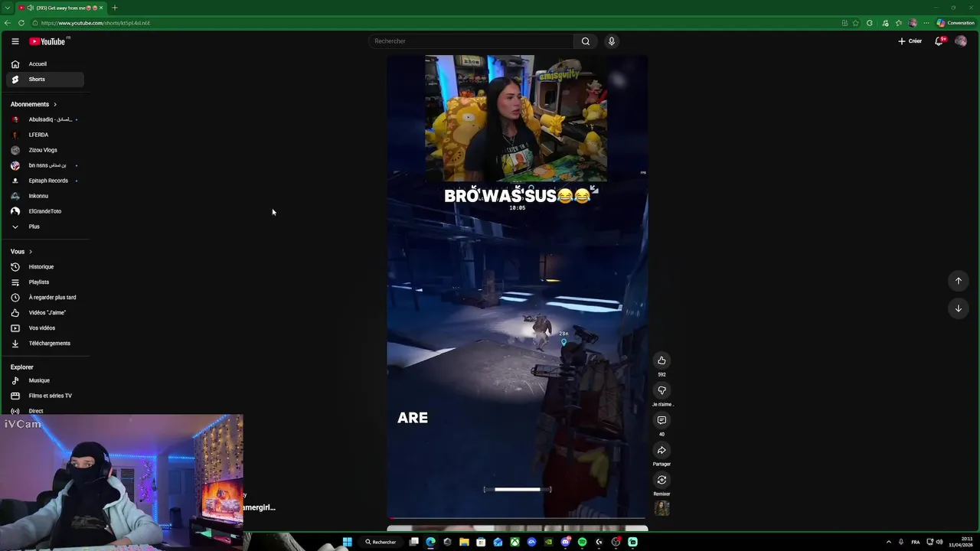Click the browser address bar URL
980x551 pixels.
click(x=96, y=23)
